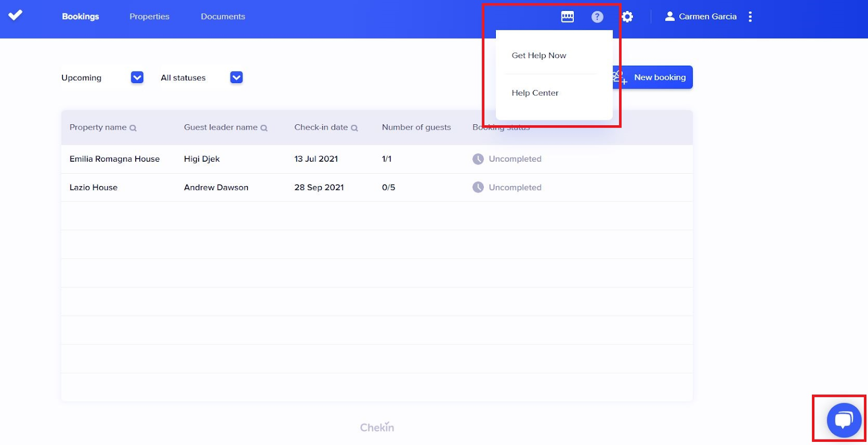Open Lazio House booking row
The height and width of the screenshot is (445, 868).
pyautogui.click(x=93, y=188)
